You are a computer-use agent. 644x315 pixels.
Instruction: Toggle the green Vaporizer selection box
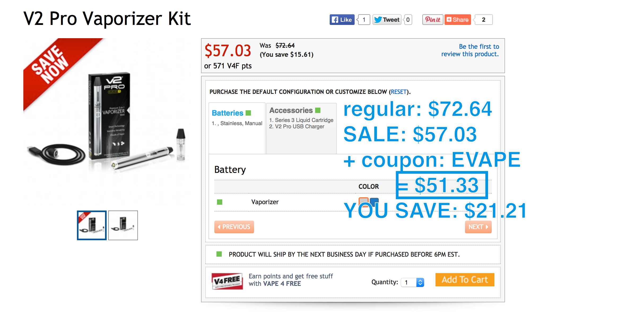220,202
